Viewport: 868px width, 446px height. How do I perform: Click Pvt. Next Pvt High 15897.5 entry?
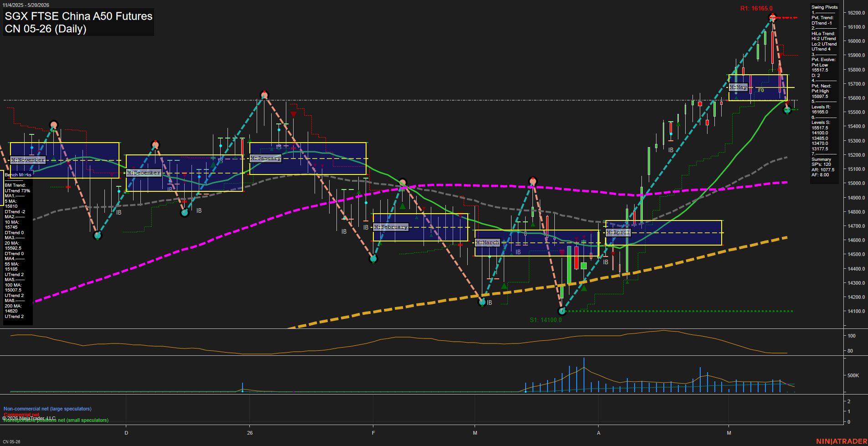[x=821, y=91]
